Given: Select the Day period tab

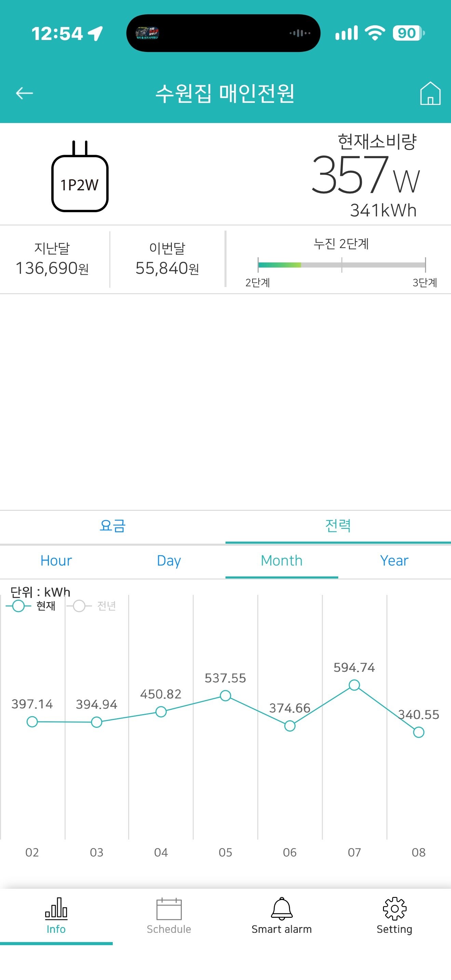Looking at the screenshot, I should pyautogui.click(x=169, y=561).
